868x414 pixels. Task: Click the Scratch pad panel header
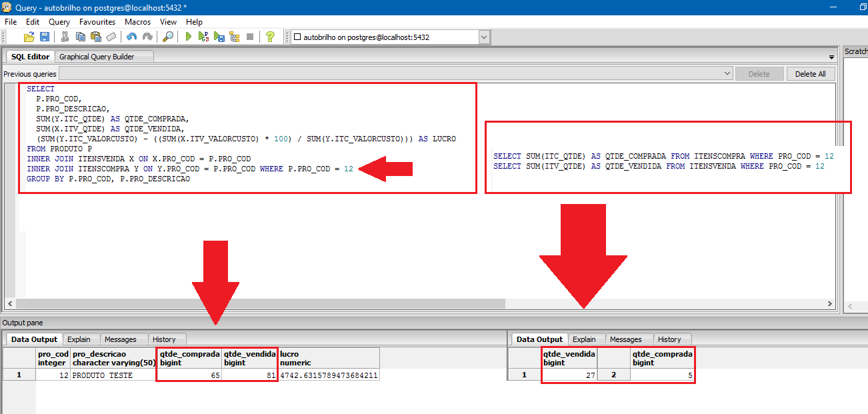tap(856, 51)
